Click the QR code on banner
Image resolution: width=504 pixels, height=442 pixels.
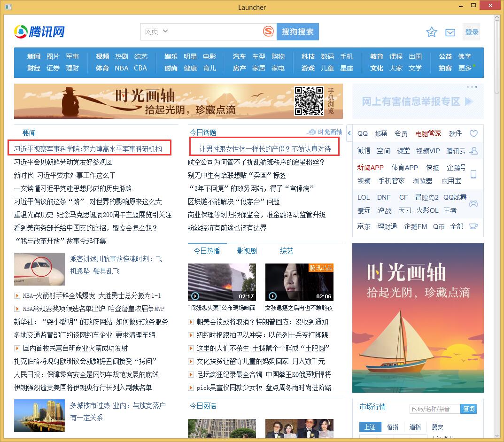[x=309, y=101]
